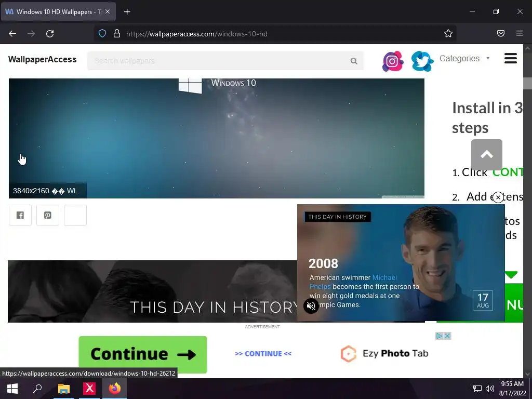Launch File Explorer from the taskbar
Screen dimensions: 532x399
tap(64, 389)
